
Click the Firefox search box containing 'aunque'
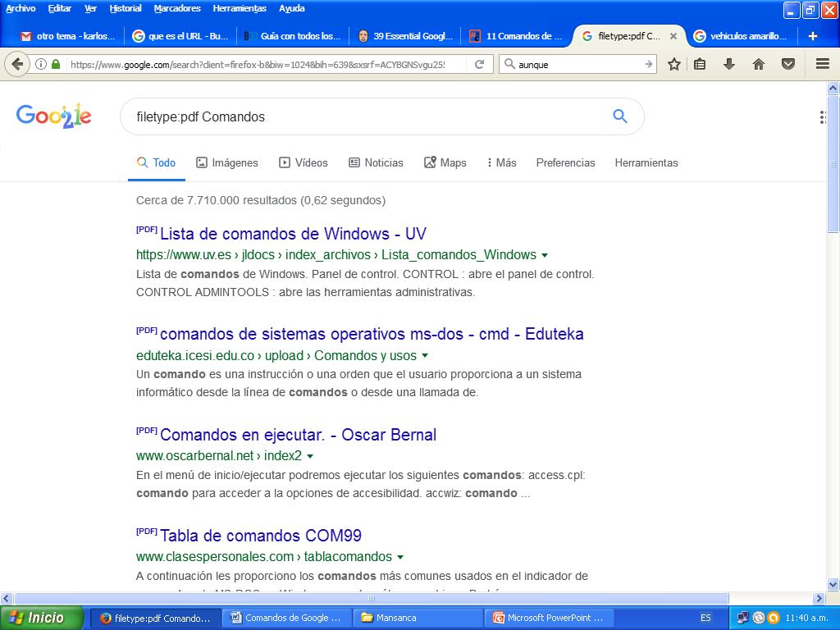click(578, 64)
